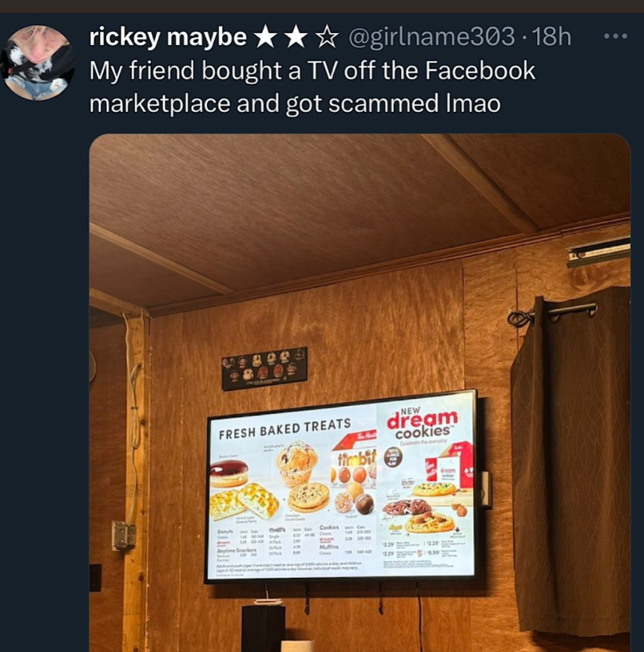
Task: Open the attached photo of the TV
Action: tap(359, 392)
